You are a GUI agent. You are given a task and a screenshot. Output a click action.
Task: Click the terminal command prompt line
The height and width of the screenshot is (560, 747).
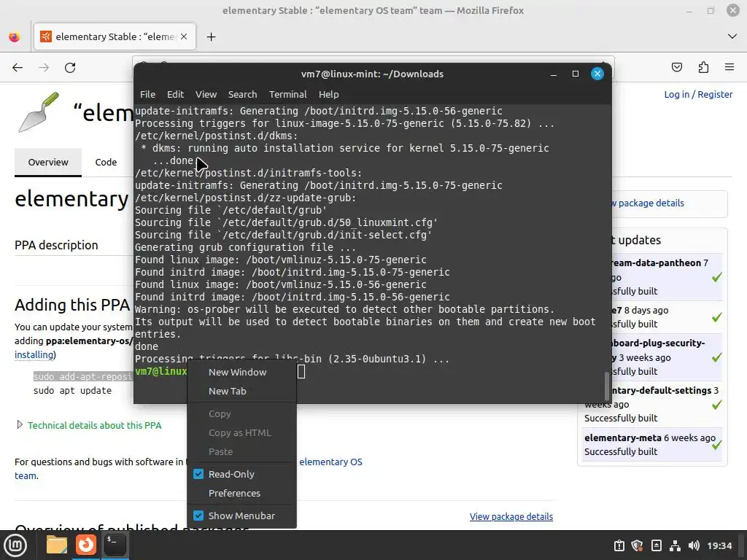(x=371, y=371)
